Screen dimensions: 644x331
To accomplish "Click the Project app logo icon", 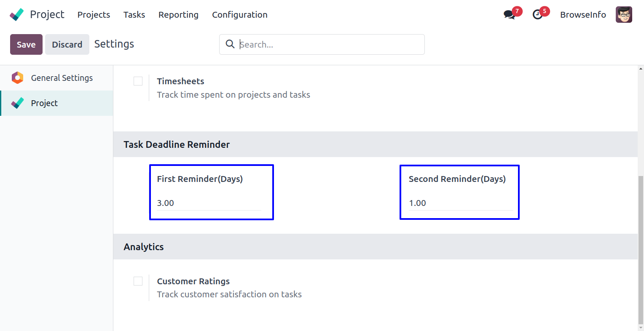I will [x=17, y=15].
